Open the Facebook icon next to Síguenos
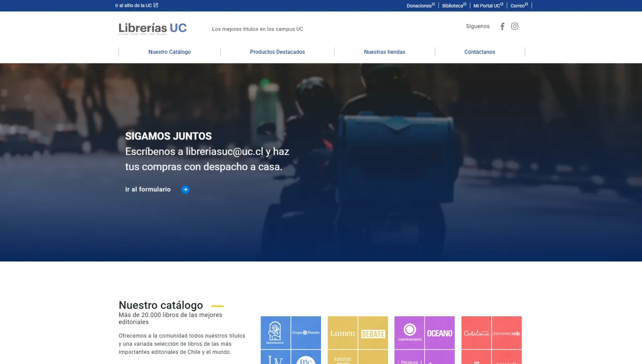This screenshot has height=364, width=642. (502, 26)
